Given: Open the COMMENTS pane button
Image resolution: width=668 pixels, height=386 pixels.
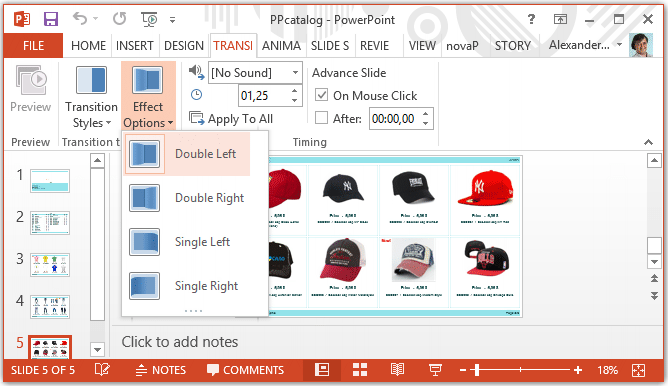Looking at the screenshot, I should point(245,370).
